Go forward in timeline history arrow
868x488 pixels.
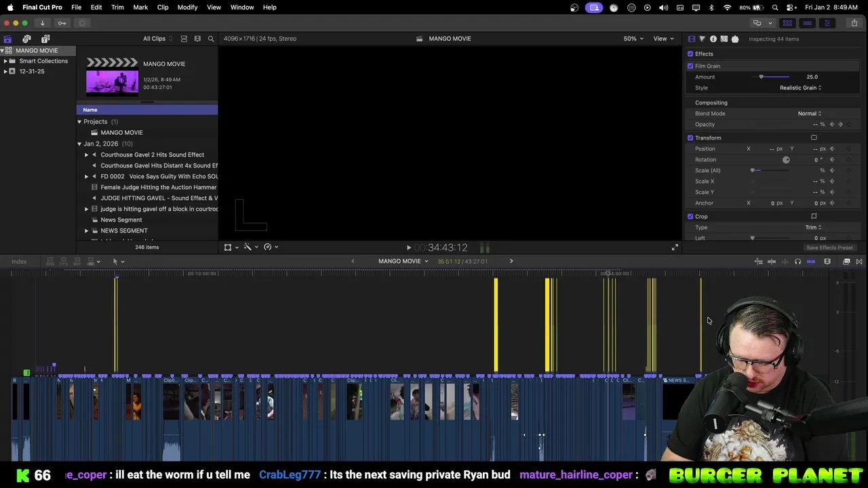coord(511,262)
